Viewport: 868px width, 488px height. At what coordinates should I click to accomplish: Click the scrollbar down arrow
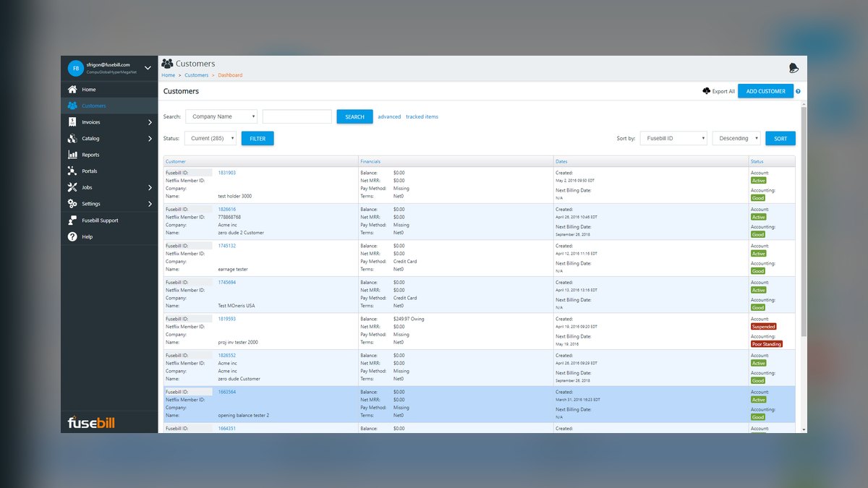tap(804, 429)
